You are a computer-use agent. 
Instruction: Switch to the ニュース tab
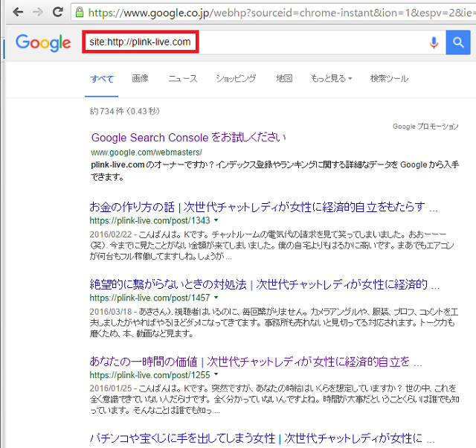[183, 79]
